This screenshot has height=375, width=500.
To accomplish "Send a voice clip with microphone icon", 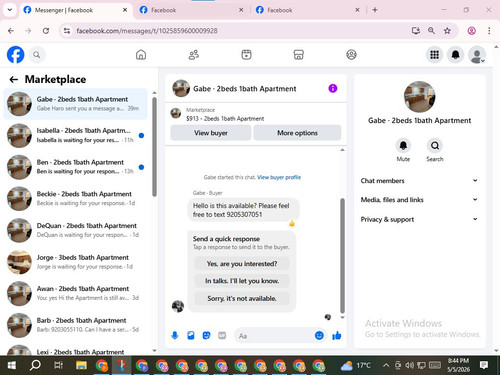I will [x=175, y=335].
